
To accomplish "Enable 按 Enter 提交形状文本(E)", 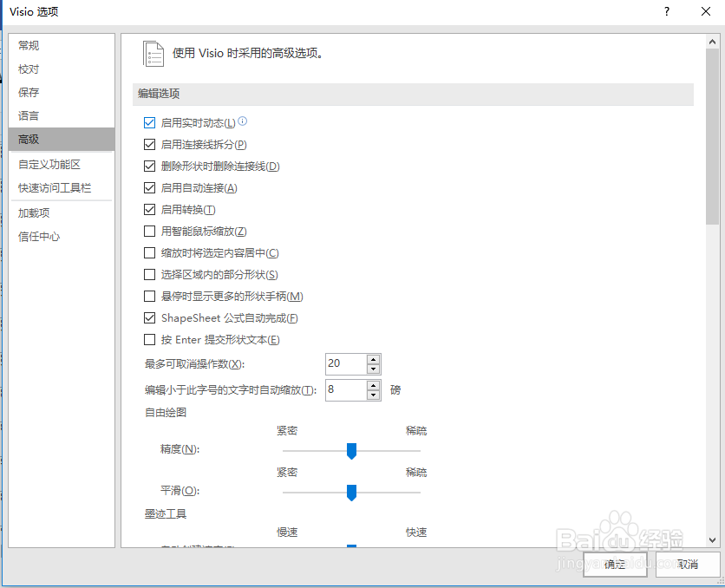I will pyautogui.click(x=149, y=340).
